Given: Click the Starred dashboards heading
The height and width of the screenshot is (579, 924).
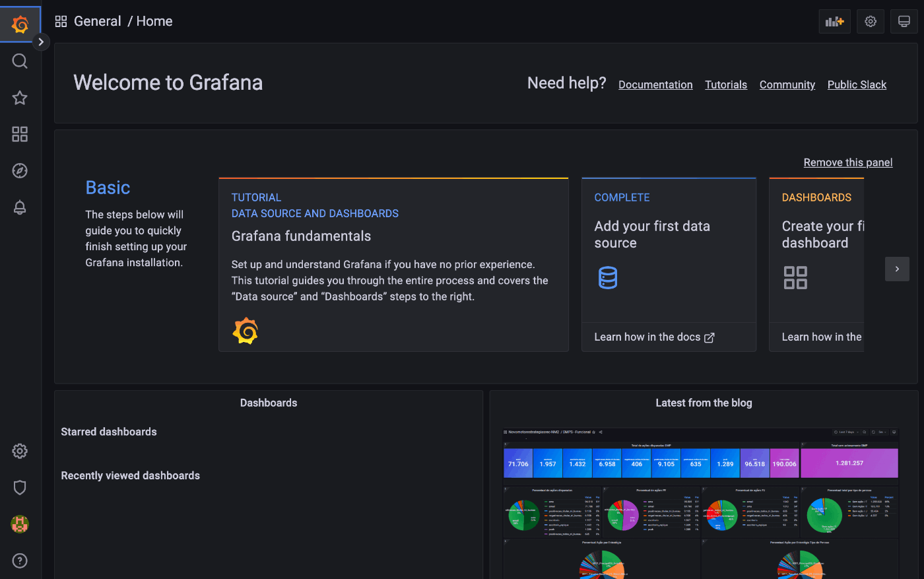Looking at the screenshot, I should coord(109,432).
